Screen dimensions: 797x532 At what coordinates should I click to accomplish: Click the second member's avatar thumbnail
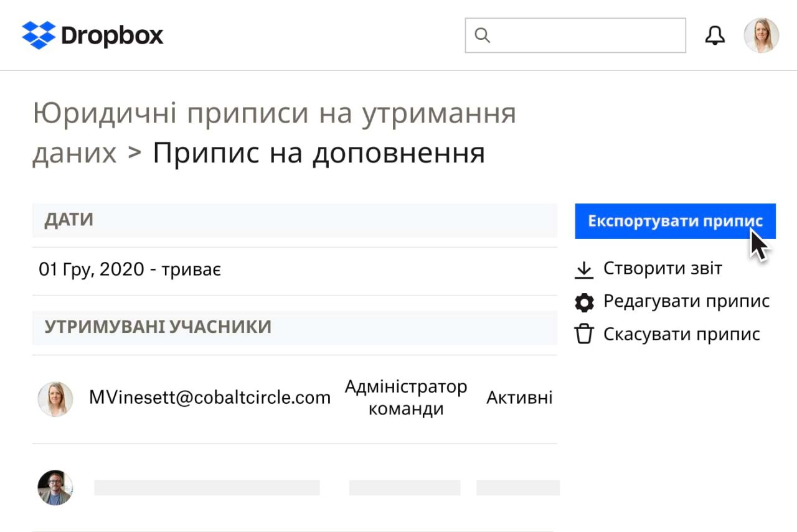pyautogui.click(x=55, y=489)
